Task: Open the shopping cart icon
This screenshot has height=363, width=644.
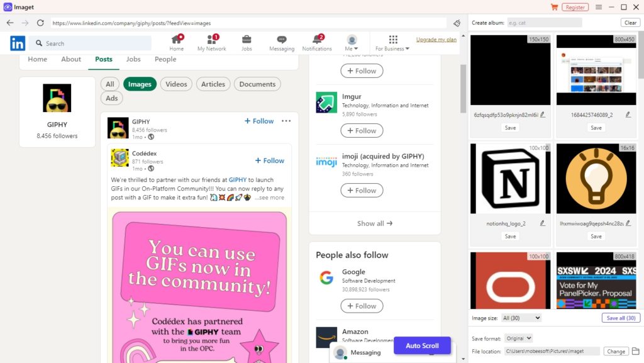Action: coord(554,7)
